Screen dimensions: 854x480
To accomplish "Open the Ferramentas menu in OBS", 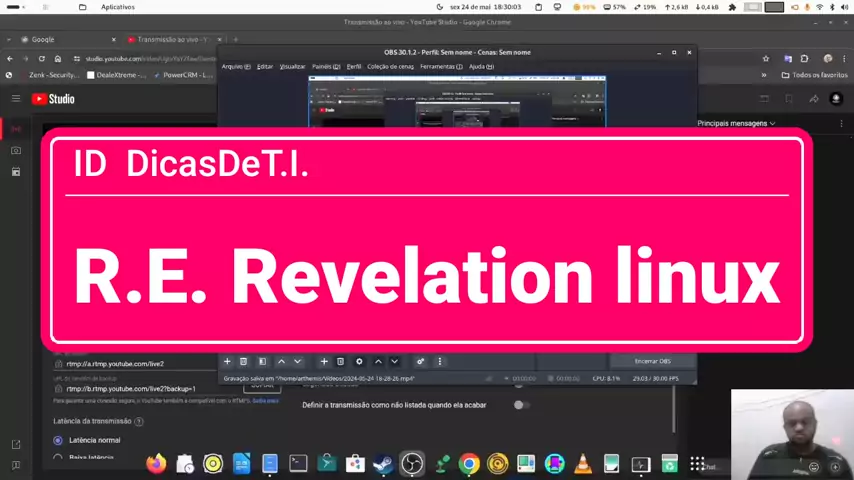I will pos(440,66).
